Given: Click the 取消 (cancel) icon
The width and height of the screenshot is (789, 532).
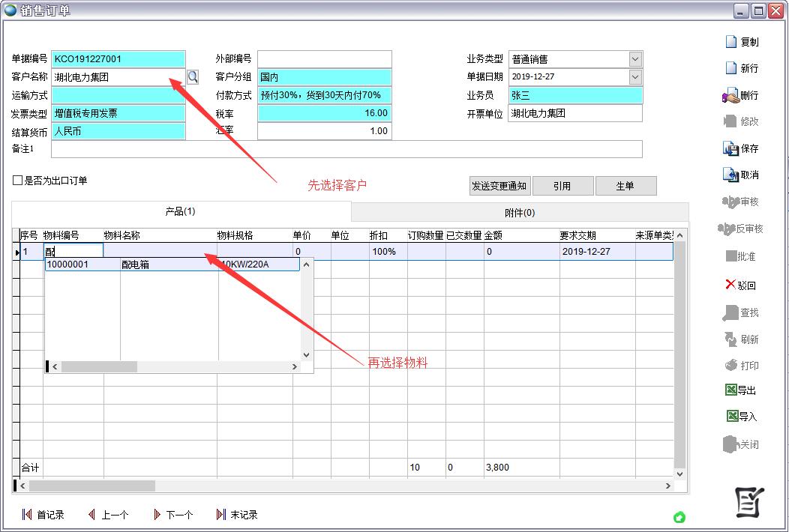Looking at the screenshot, I should coord(730,175).
